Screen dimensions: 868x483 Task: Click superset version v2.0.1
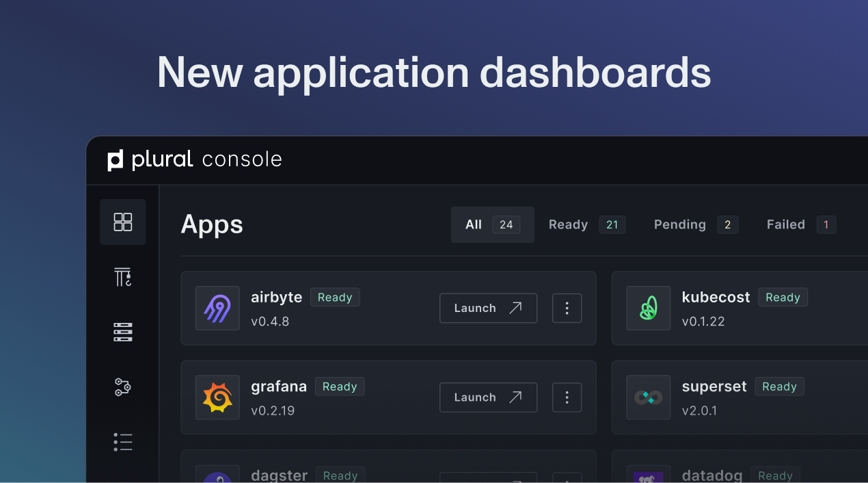(x=699, y=411)
